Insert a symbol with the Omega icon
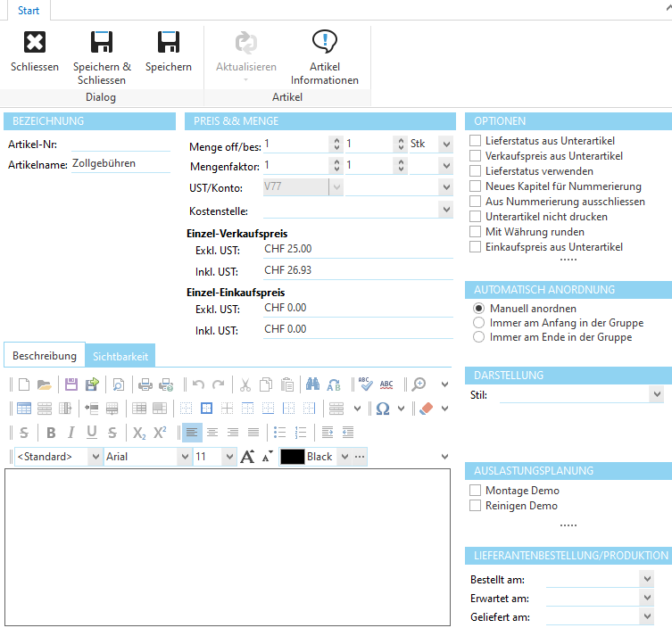This screenshot has width=672, height=628. pyautogui.click(x=383, y=409)
